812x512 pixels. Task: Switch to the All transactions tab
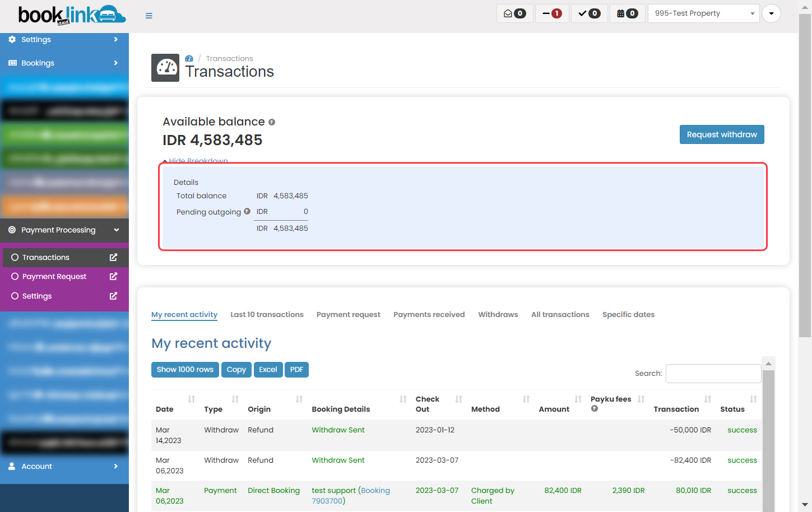click(x=560, y=315)
